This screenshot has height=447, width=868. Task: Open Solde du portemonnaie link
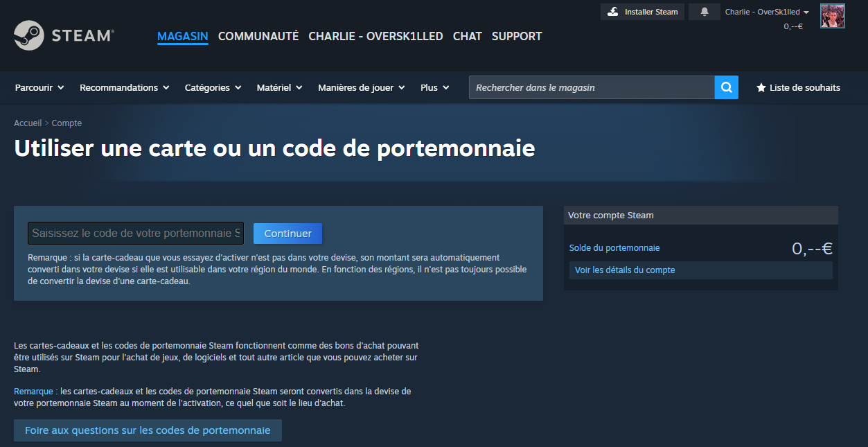(614, 247)
